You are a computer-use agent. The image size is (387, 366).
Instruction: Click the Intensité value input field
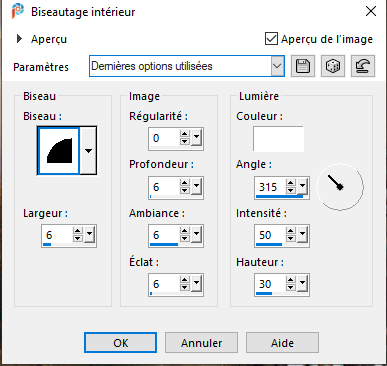pyautogui.click(x=270, y=235)
